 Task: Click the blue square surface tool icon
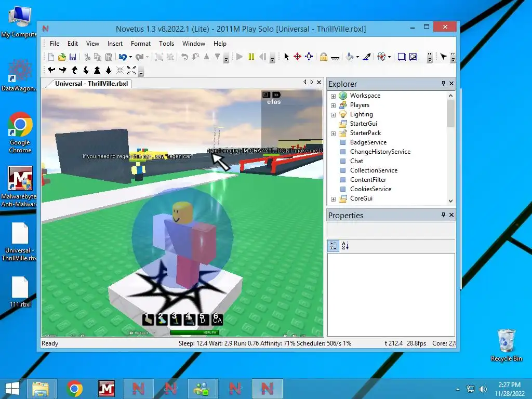pyautogui.click(x=402, y=57)
